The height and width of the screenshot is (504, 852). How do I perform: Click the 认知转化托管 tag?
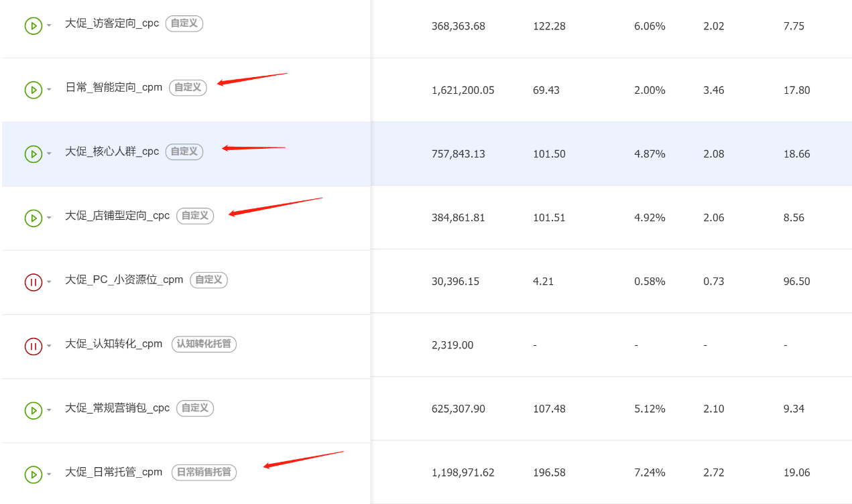[x=204, y=344]
